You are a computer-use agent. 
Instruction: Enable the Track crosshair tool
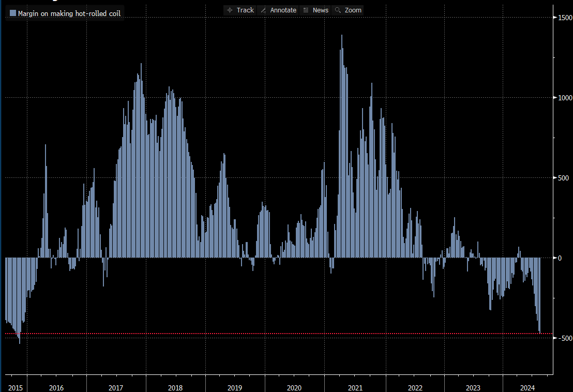pyautogui.click(x=240, y=10)
